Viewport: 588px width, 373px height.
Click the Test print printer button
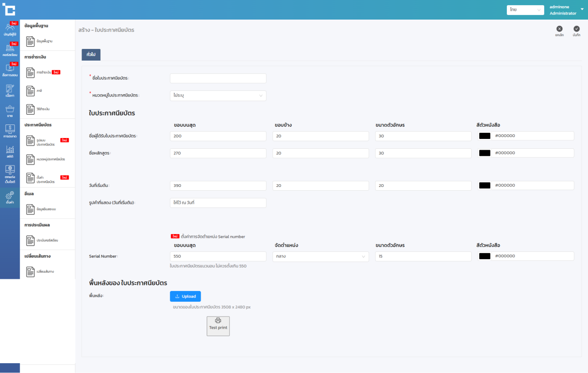click(x=218, y=326)
